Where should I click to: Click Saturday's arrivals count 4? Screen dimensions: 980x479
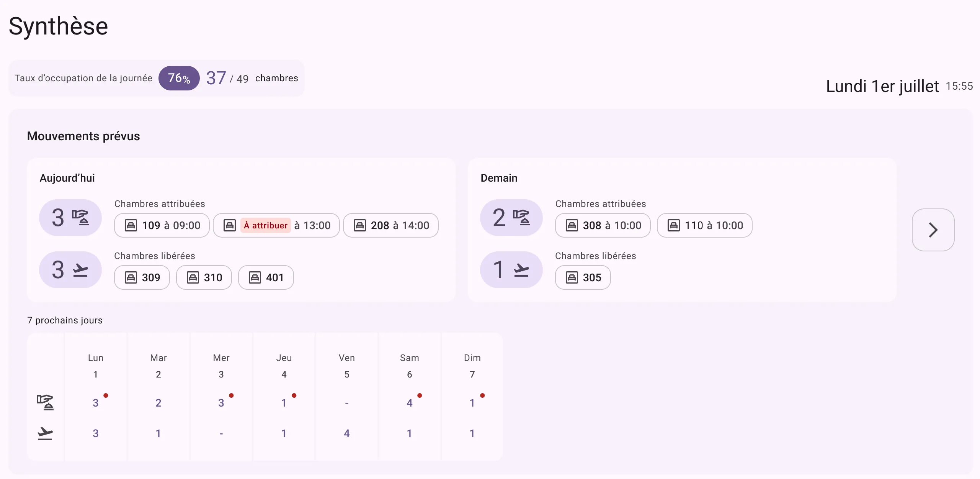[410, 403]
